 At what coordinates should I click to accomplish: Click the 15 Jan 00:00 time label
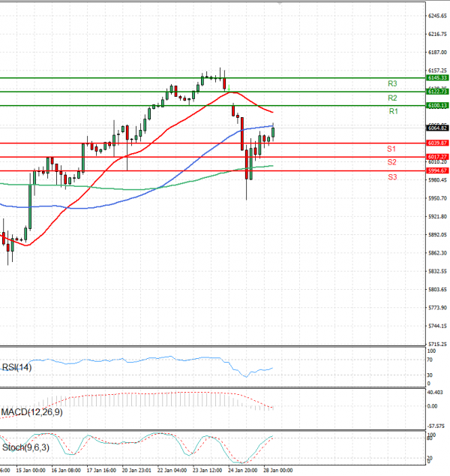[31, 470]
